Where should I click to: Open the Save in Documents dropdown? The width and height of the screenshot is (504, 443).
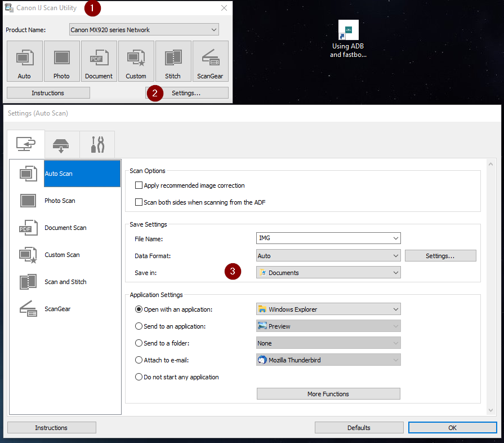tap(328, 272)
